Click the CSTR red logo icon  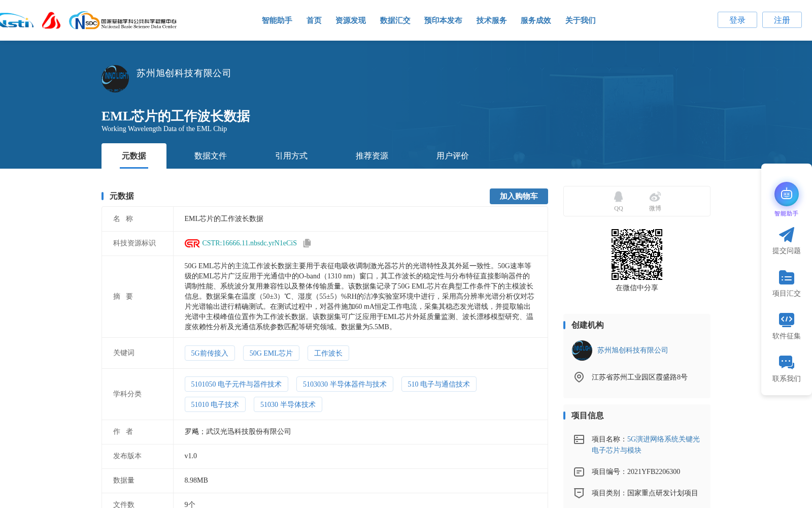(192, 243)
